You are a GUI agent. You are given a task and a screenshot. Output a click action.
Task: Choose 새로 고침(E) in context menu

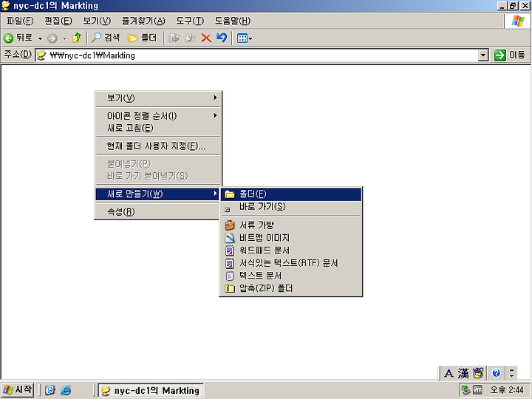pos(158,128)
